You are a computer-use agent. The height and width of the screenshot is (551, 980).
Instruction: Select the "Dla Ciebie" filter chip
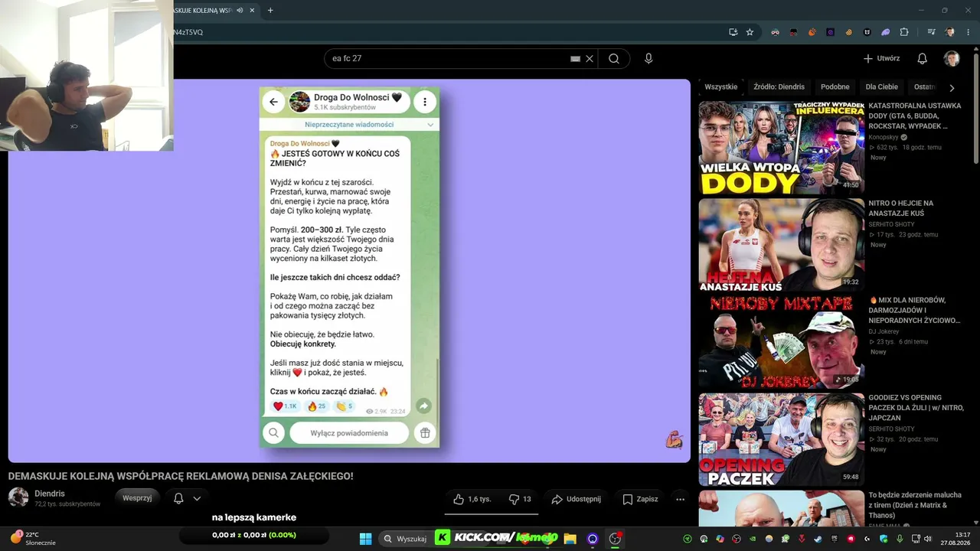click(882, 87)
